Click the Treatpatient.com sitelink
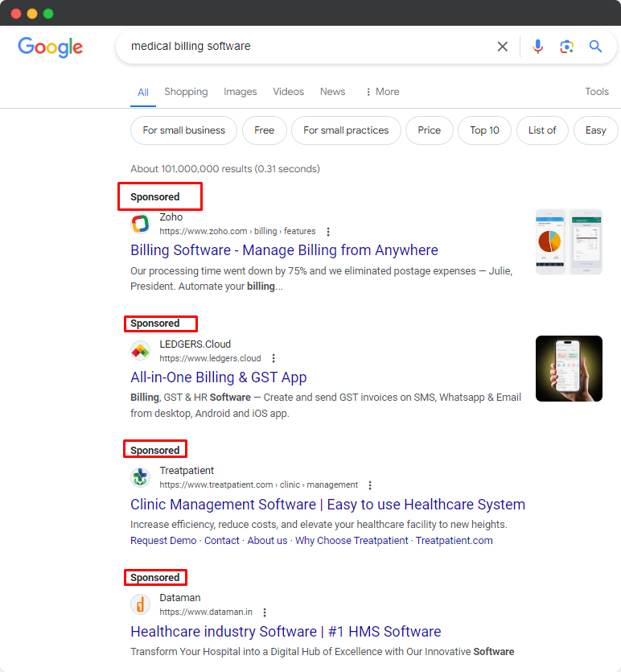Viewport: 621px width, 672px height. [454, 541]
